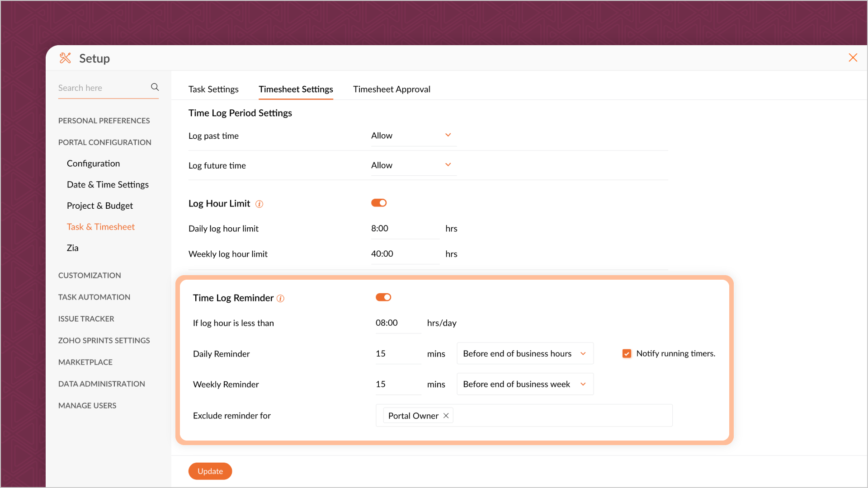Close the Setup panel
Image resolution: width=868 pixels, height=488 pixels.
(x=853, y=58)
